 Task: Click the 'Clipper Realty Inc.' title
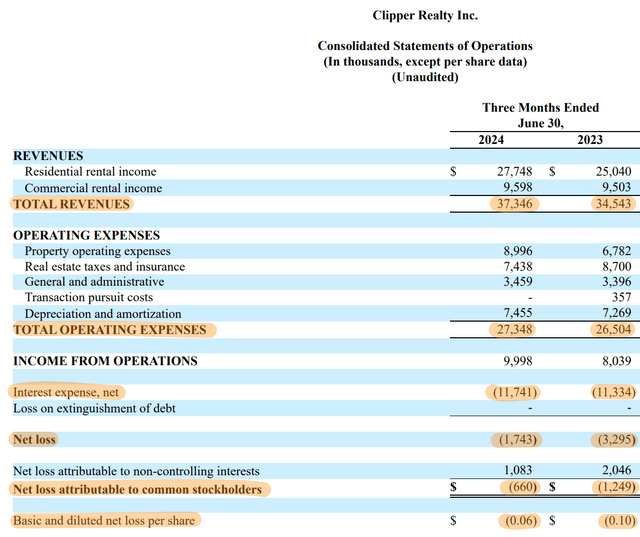425,16
